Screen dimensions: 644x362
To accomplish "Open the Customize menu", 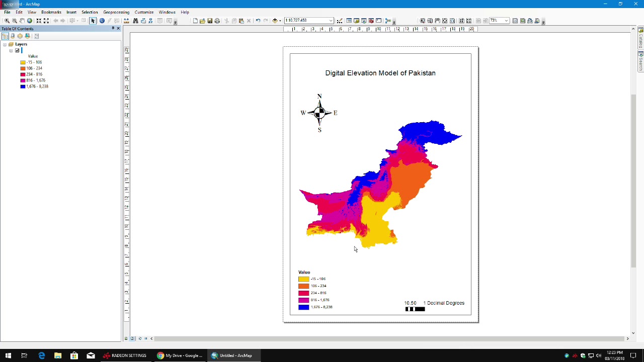I will pos(144,12).
